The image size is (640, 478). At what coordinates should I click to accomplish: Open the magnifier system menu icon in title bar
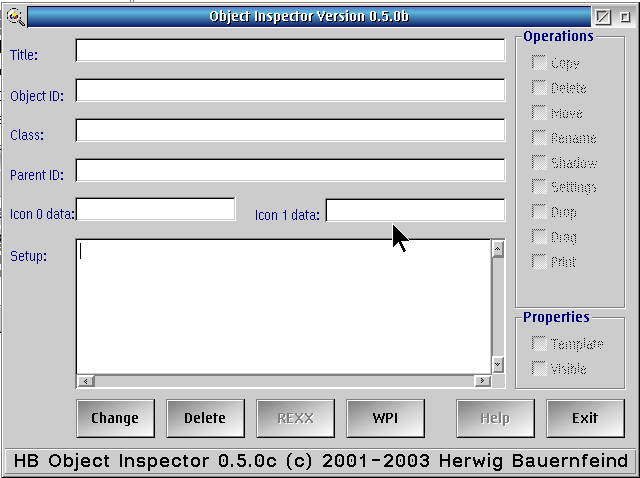(x=15, y=16)
